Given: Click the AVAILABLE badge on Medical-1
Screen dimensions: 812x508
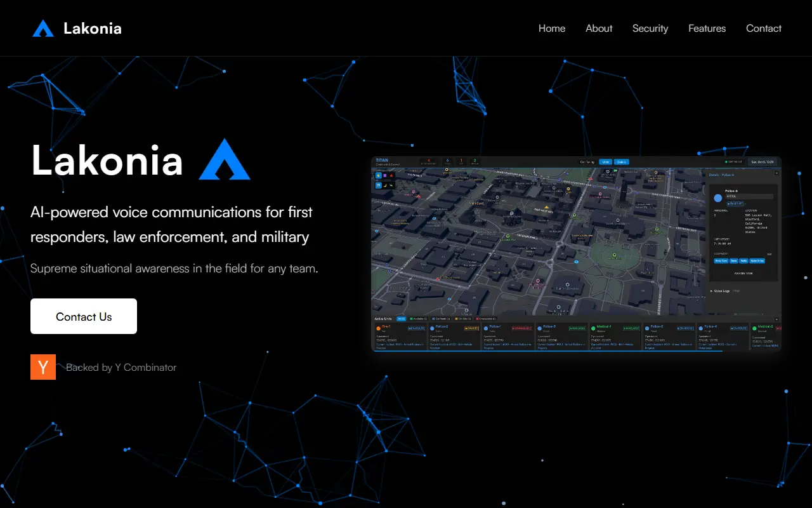Looking at the screenshot, I should pos(631,328).
